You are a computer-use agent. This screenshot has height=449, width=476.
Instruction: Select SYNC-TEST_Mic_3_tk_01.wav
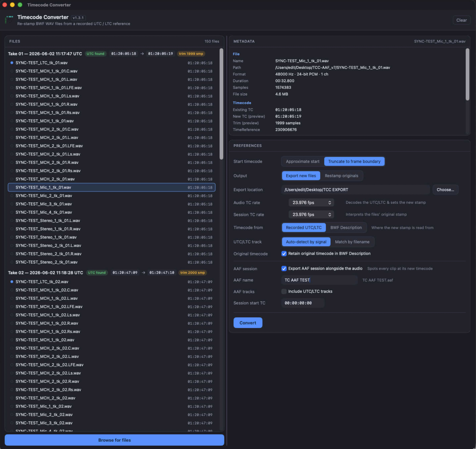pyautogui.click(x=112, y=204)
